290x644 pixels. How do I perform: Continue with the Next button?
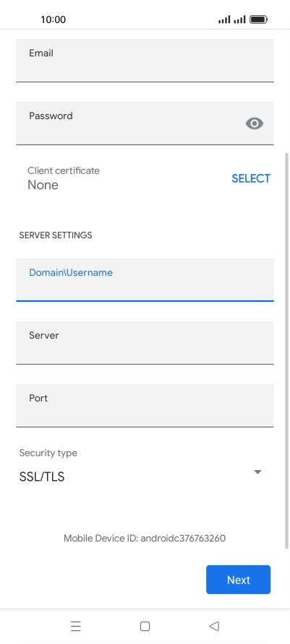click(238, 580)
